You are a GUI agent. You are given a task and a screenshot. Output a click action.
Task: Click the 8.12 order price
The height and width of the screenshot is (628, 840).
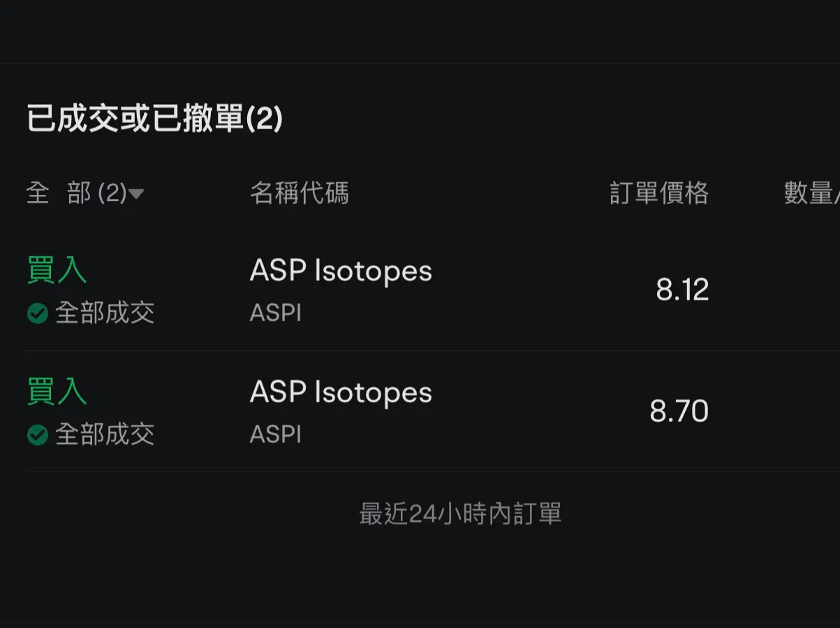(x=682, y=290)
